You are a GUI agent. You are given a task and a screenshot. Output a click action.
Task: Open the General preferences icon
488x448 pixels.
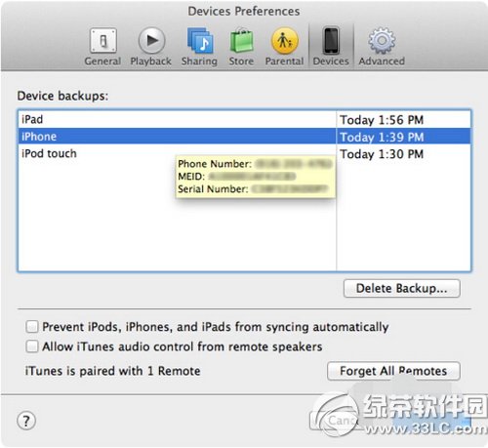click(102, 41)
